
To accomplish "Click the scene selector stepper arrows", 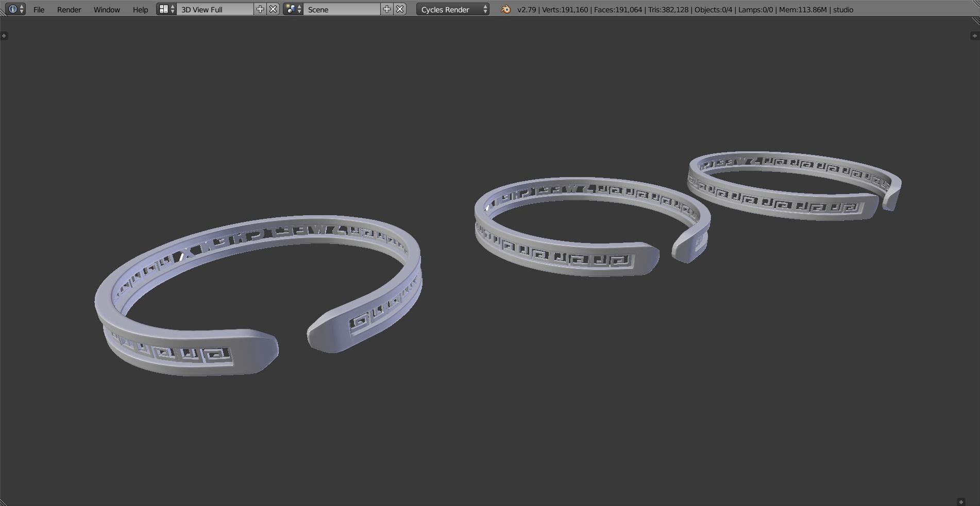I will pos(299,9).
